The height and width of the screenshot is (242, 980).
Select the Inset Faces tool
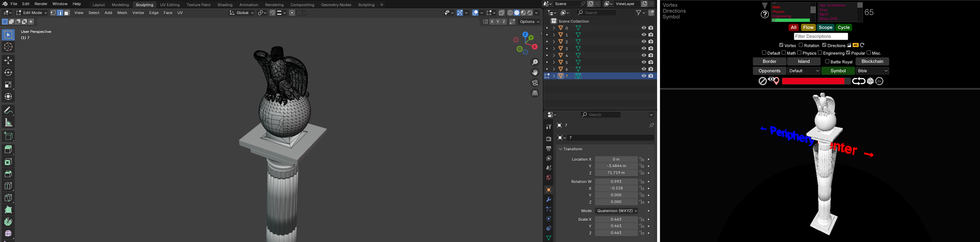(x=8, y=162)
